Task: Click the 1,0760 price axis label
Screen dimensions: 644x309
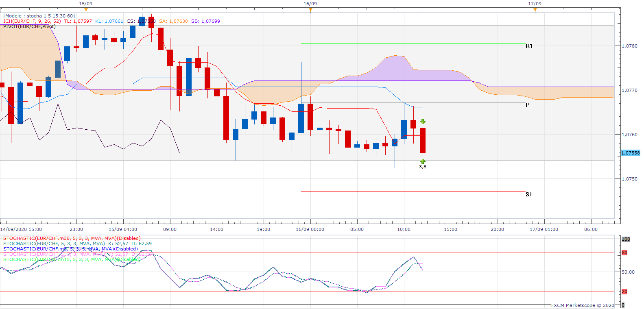Action: [x=630, y=135]
